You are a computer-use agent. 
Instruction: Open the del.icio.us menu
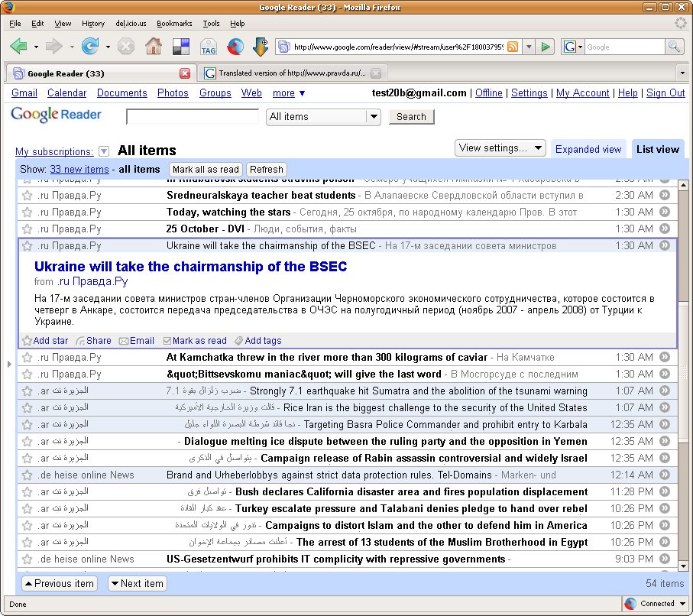[x=131, y=24]
